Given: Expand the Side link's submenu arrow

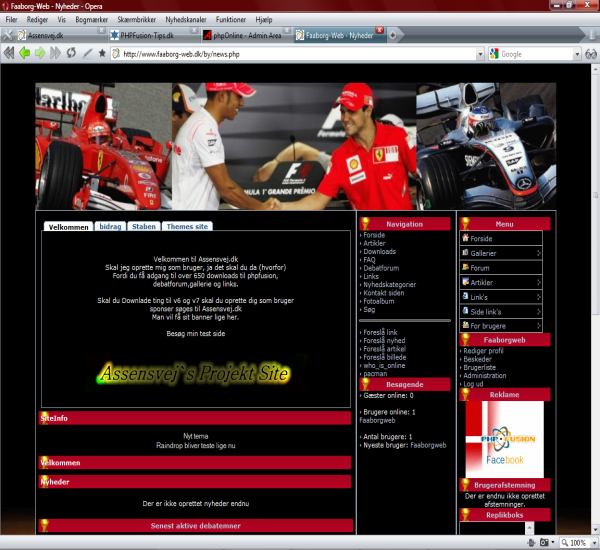Looking at the screenshot, I should click(x=538, y=311).
